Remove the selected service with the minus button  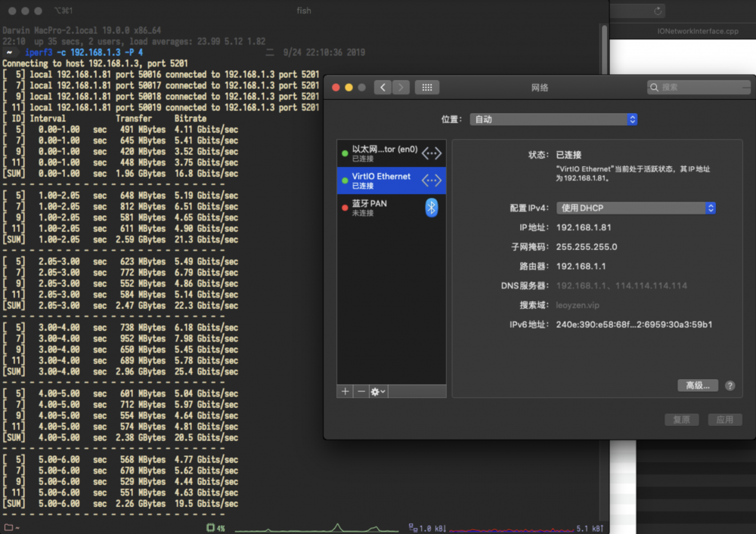point(361,391)
